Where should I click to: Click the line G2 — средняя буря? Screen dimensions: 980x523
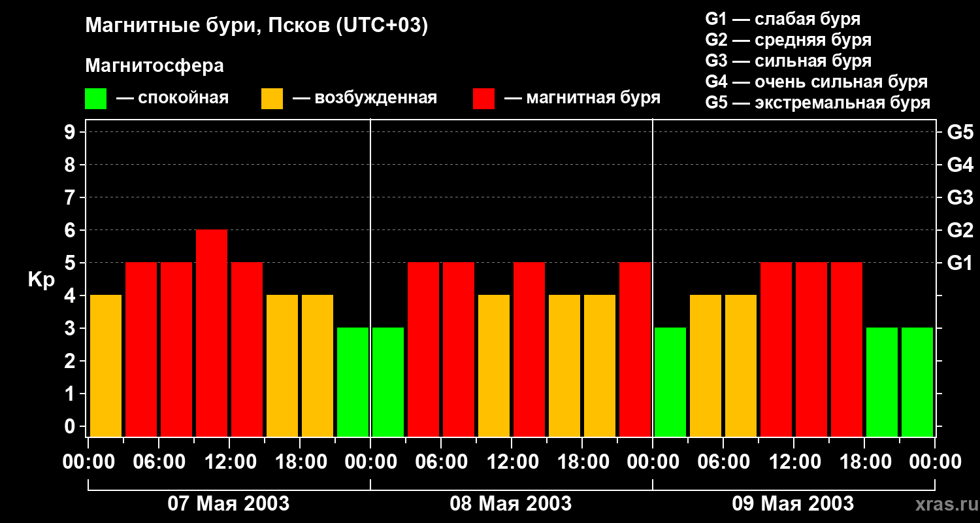[x=789, y=40]
